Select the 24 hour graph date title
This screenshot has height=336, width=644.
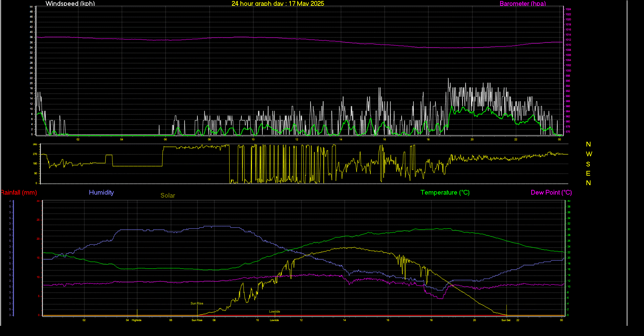coord(278,4)
